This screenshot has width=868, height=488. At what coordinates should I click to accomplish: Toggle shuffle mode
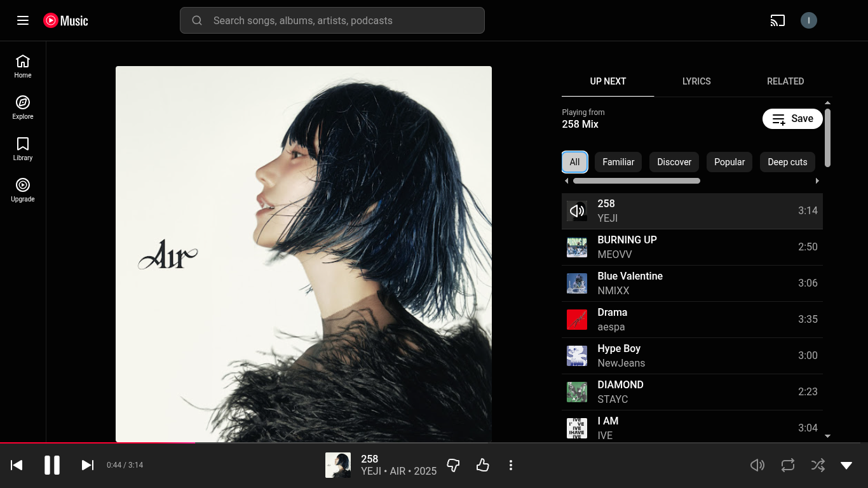818,465
